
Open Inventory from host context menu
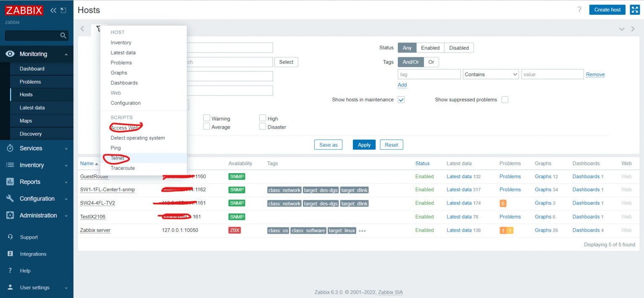pyautogui.click(x=144, y=42)
